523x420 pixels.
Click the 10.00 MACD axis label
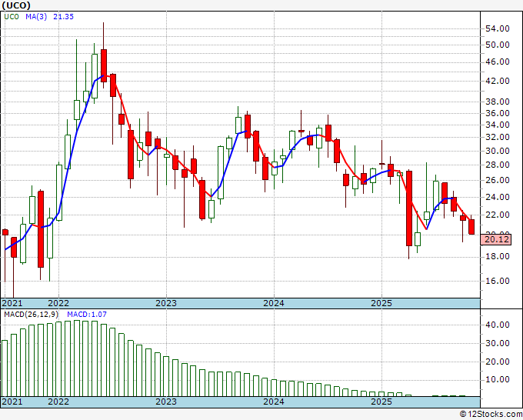(x=496, y=379)
